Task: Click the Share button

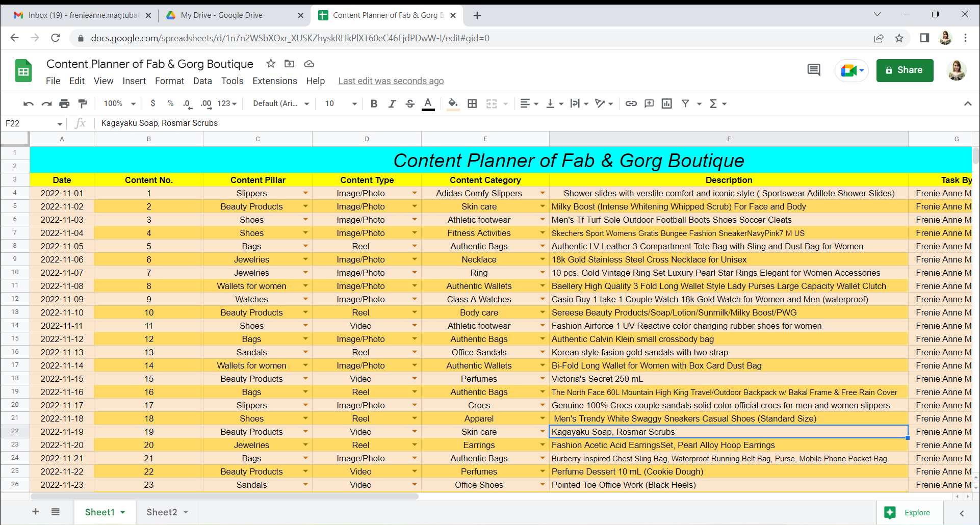Action: (x=905, y=70)
